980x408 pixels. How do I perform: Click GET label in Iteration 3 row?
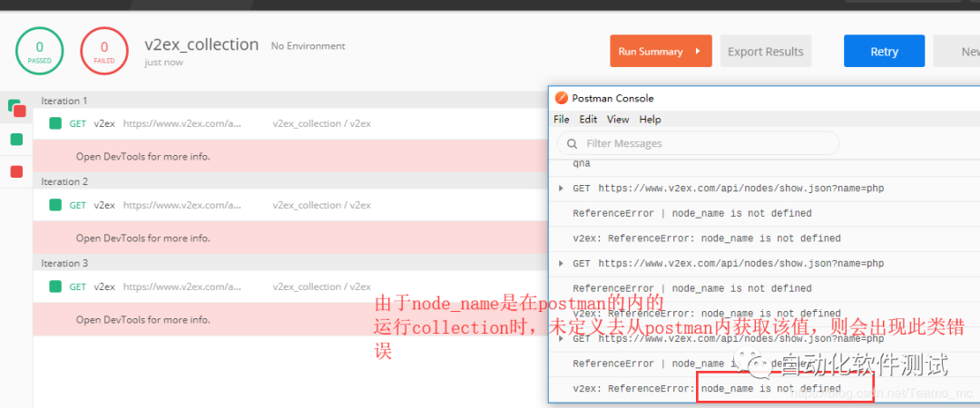78,287
